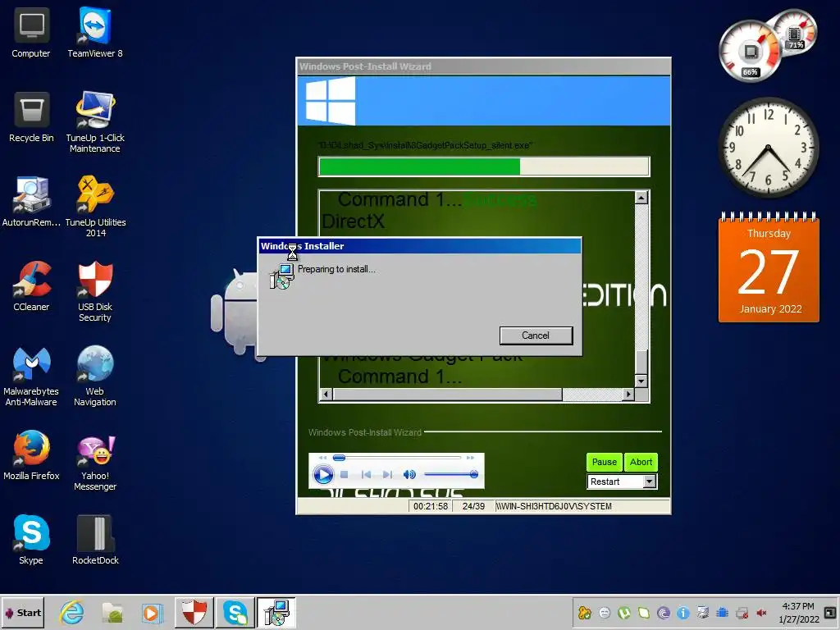This screenshot has height=630, width=840.
Task: Select USB Disk Security desktop icon
Action: (95, 291)
